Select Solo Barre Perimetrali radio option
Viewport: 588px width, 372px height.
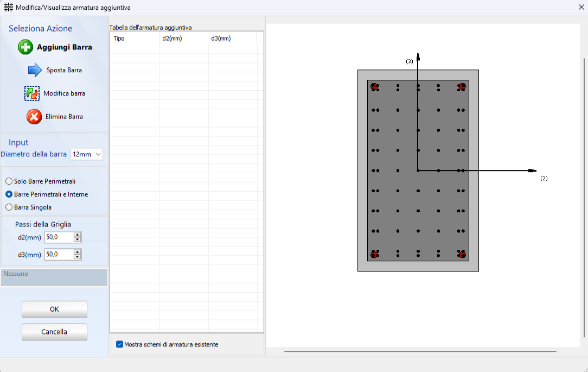(x=9, y=181)
